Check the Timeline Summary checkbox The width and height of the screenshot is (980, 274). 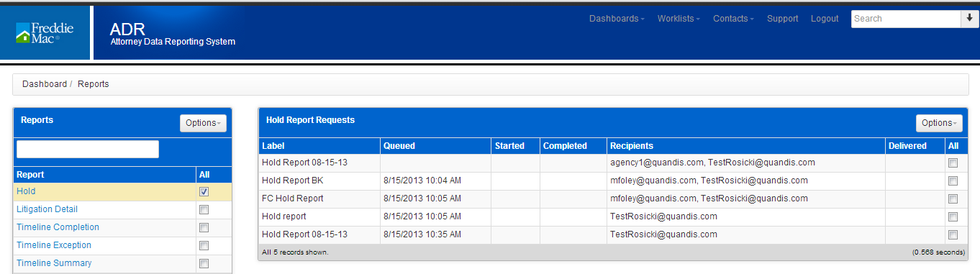click(x=204, y=264)
